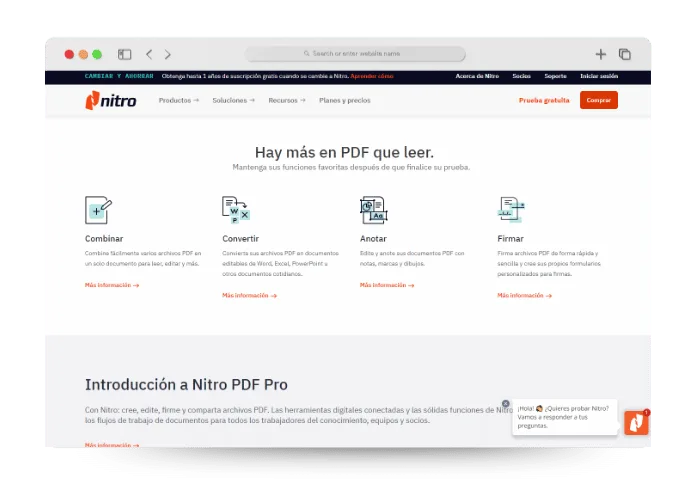Open Más información under Anotar
700x500 pixels.
[387, 285]
